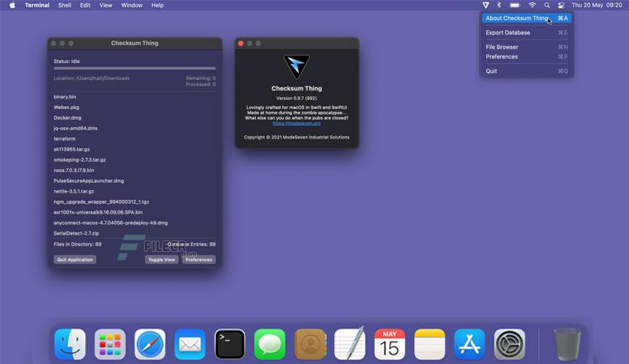
Task: Select sk113955.tar.gz in the list
Action: click(x=135, y=149)
